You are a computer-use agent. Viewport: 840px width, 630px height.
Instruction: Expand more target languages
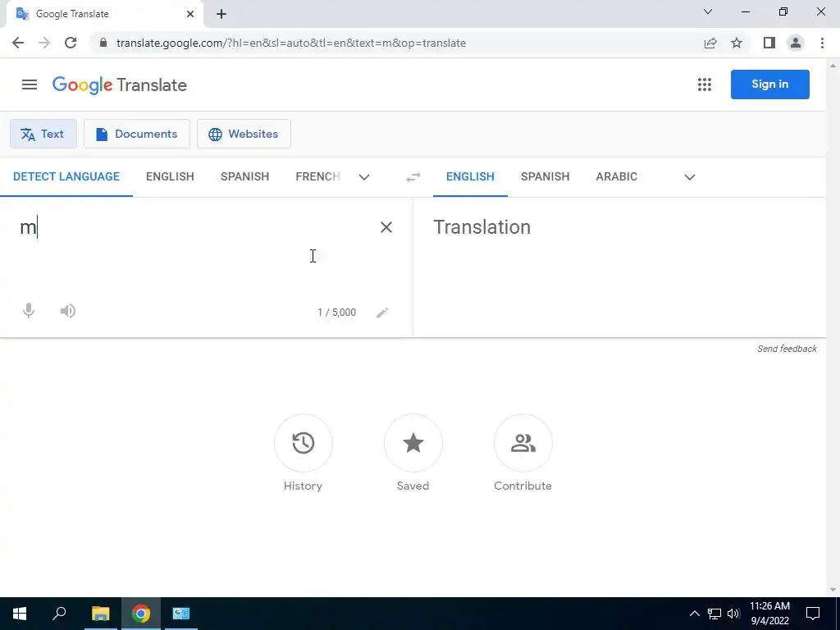click(690, 177)
